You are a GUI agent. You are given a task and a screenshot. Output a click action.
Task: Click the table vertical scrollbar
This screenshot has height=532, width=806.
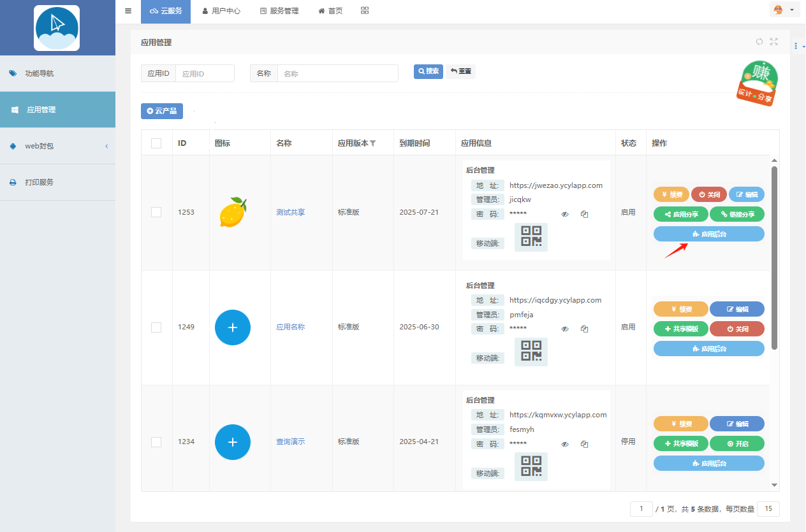pyautogui.click(x=774, y=257)
